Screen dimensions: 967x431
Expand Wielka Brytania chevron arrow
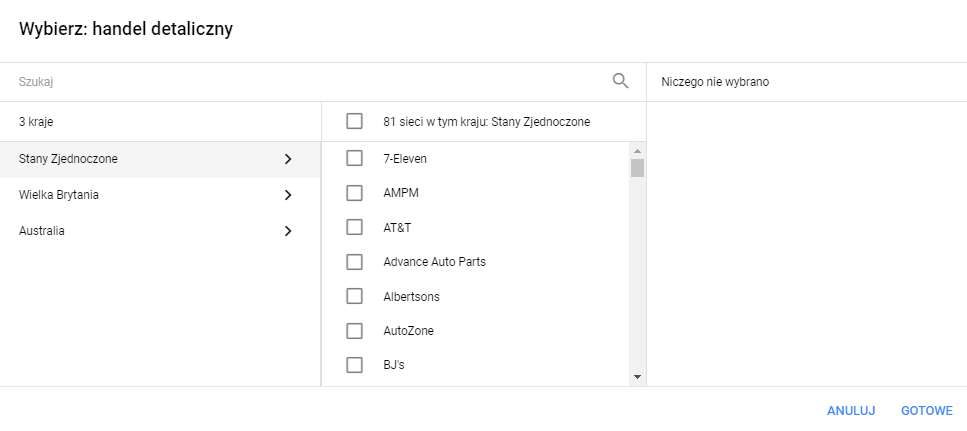[x=288, y=195]
